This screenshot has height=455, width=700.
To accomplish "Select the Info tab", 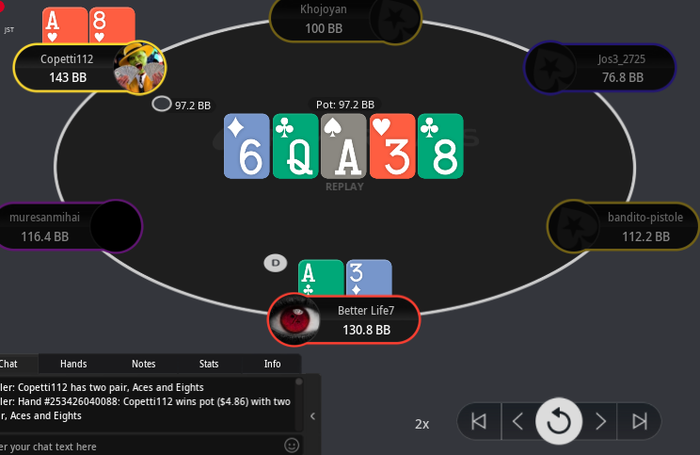I will tap(272, 364).
